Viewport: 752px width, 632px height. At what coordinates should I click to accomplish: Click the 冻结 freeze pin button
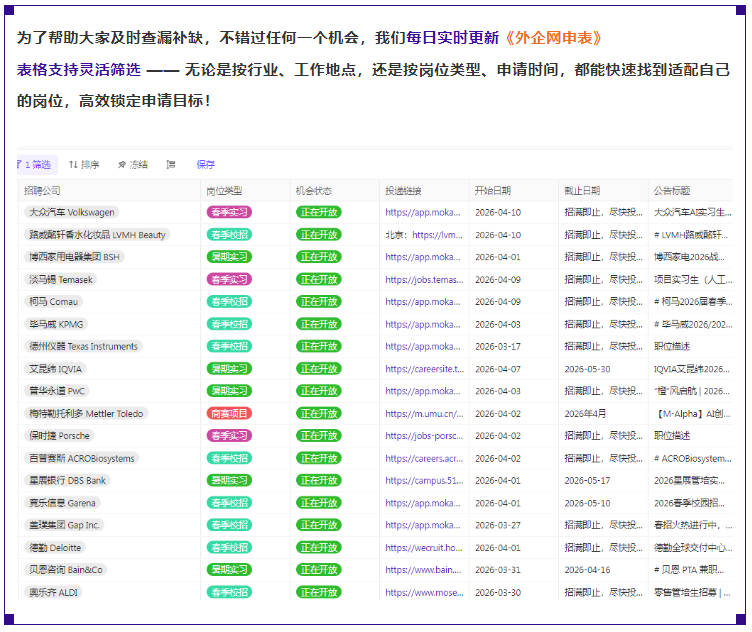tap(133, 164)
